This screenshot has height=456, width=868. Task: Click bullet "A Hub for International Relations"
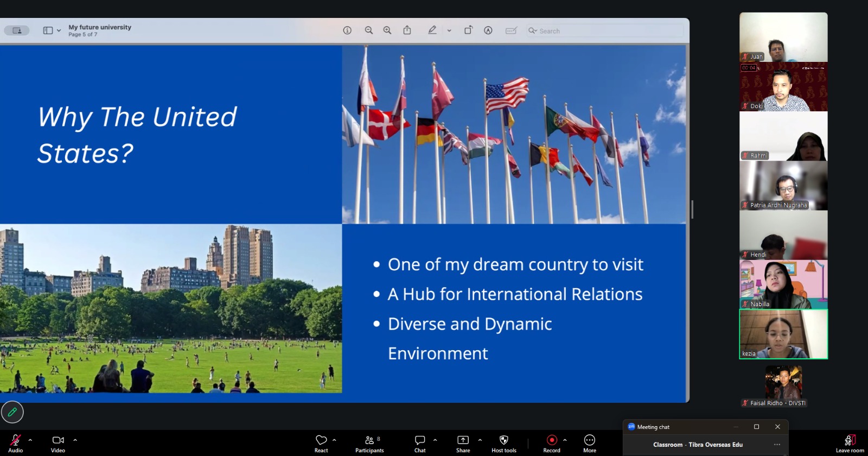[515, 294]
